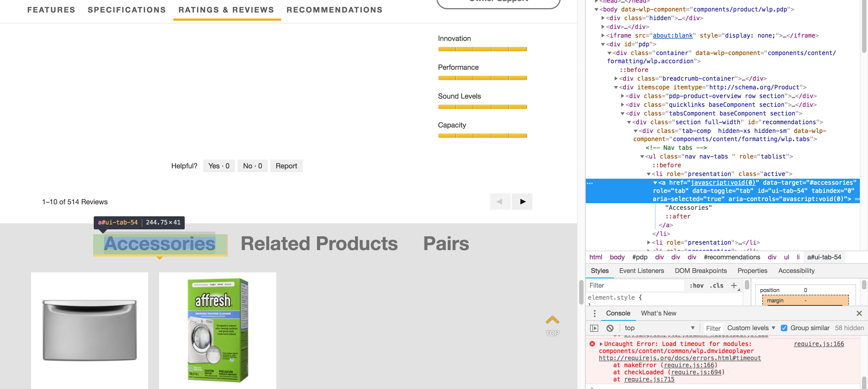Uncheck the Group similar checkbox
Screen dimensions: 868x389
coord(784,328)
